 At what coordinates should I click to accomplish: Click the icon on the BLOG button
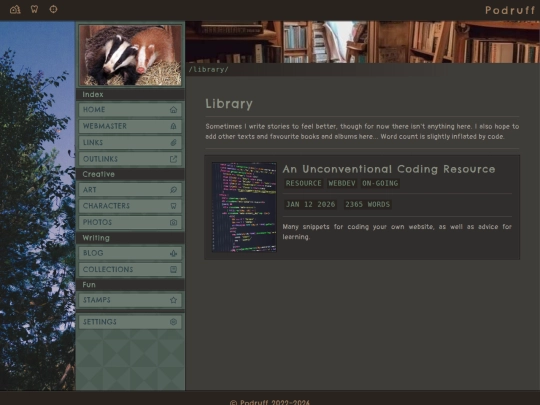pos(173,253)
